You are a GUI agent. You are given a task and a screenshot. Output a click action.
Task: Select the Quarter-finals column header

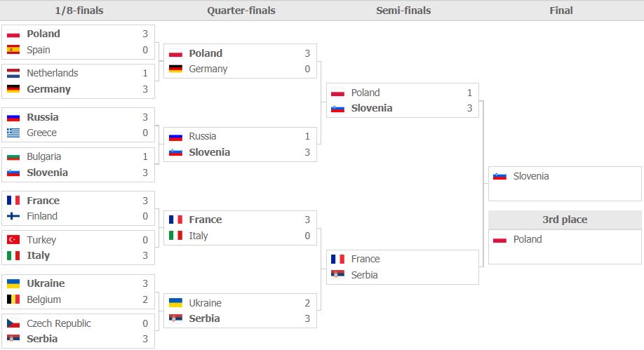241,11
